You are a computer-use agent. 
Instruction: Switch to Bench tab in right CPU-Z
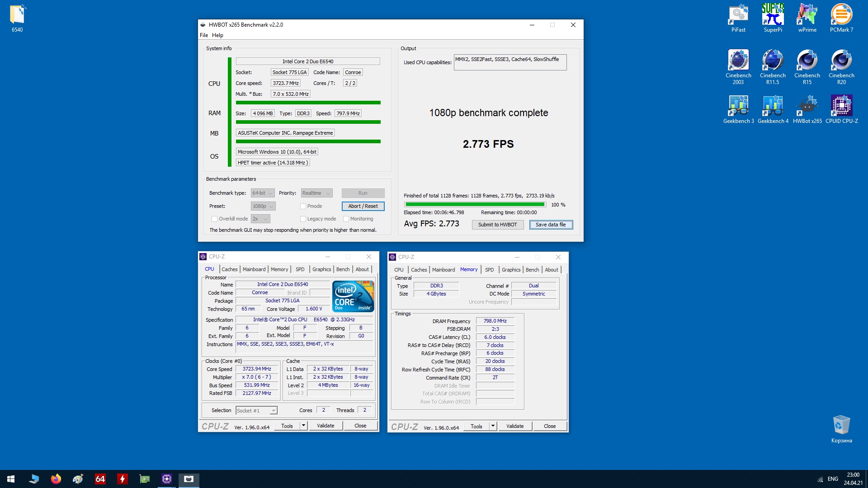click(x=532, y=270)
